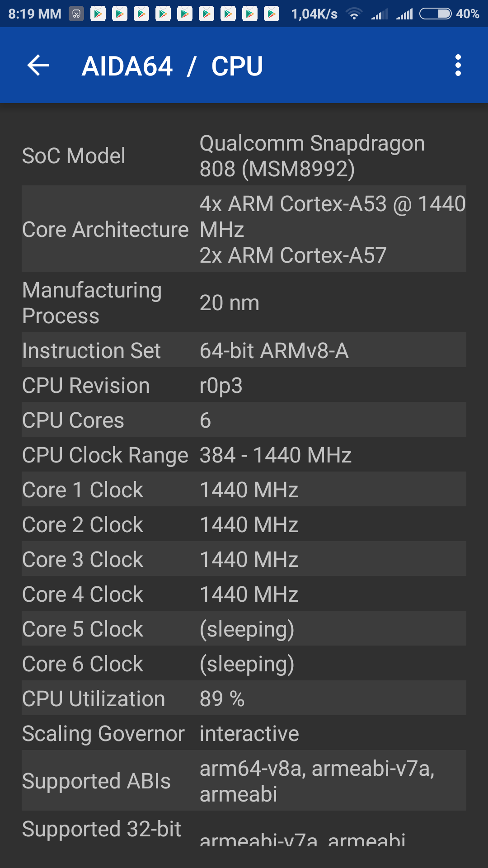Tap the Core 1 Clock row
Screen dimensions: 488x868
(x=244, y=490)
